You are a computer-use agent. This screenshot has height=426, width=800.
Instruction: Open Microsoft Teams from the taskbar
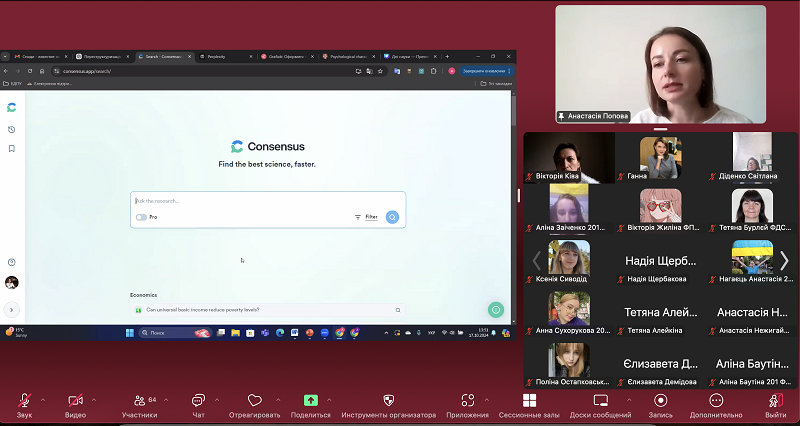coord(265,333)
